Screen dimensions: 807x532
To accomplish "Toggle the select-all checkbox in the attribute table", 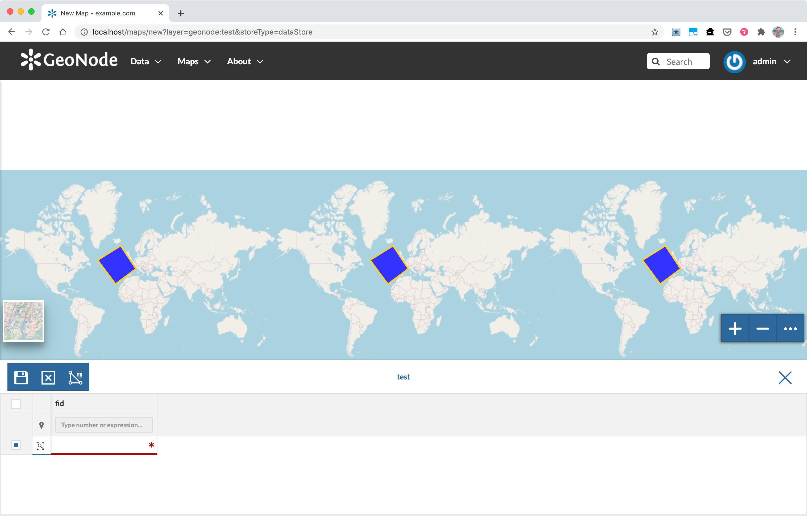I will [x=16, y=403].
